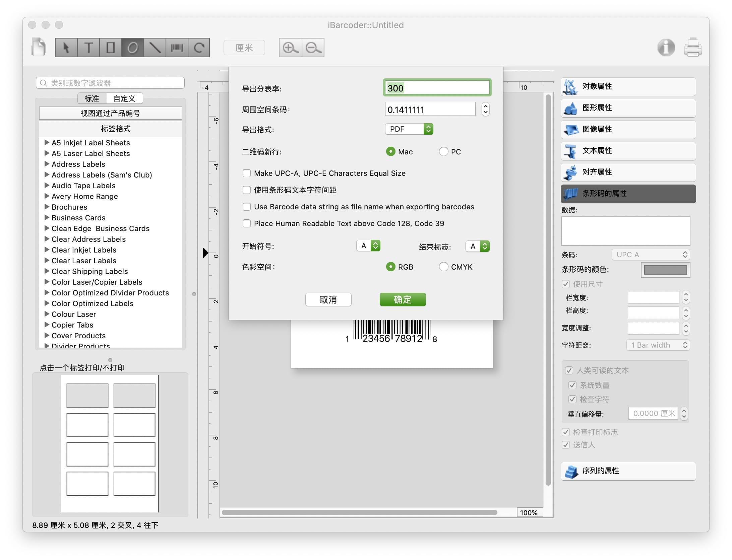The width and height of the screenshot is (732, 560).
Task: Toggle Use Barcode data string as file name
Action: pos(246,206)
